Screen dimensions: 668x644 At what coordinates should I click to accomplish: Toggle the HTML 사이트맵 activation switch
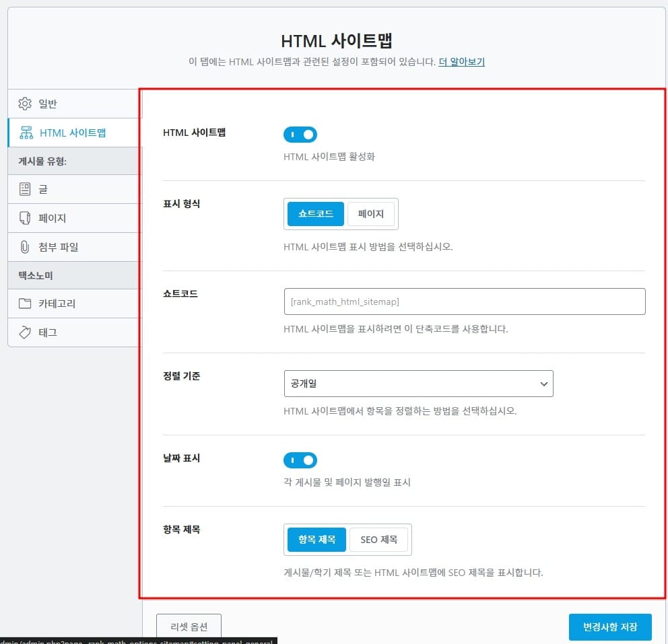(300, 135)
